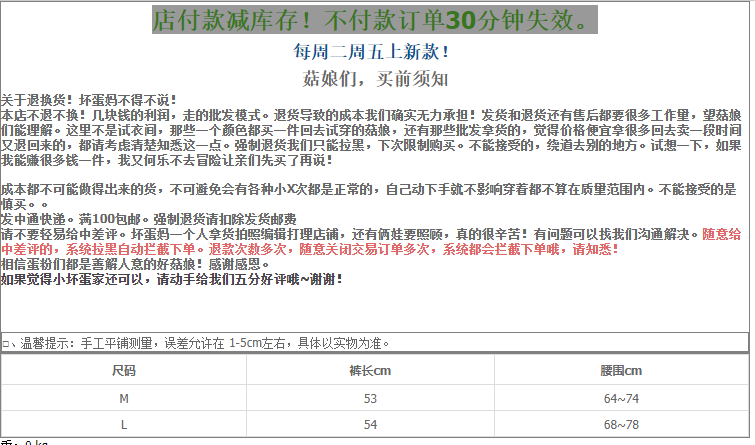755x445 pixels.
Task: Click the waist value 68~78 cell
Action: point(620,424)
